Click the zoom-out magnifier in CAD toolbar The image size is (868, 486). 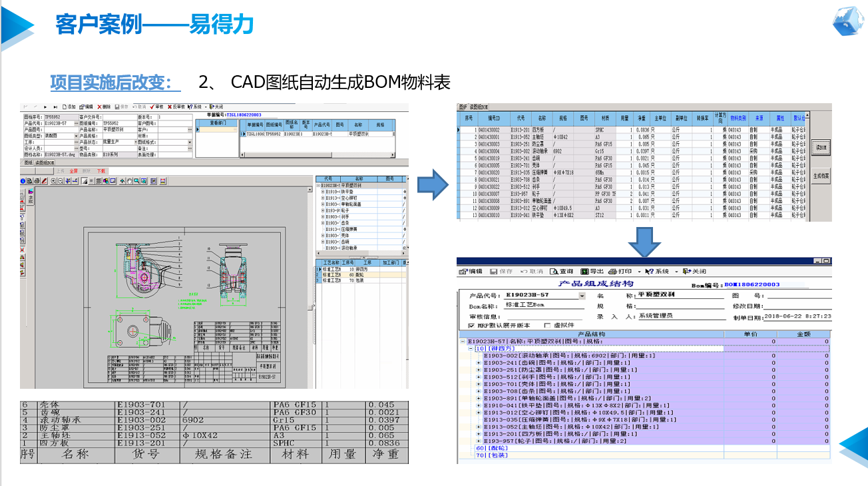coord(61,181)
